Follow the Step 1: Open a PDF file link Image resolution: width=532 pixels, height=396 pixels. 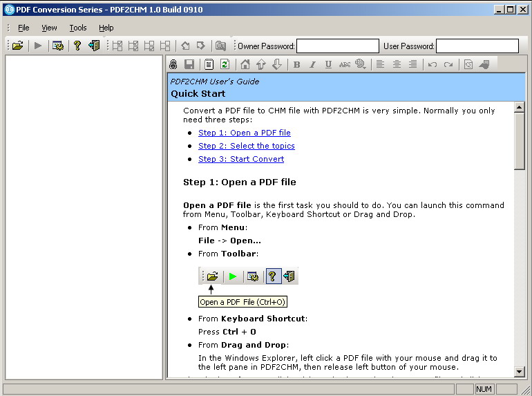245,133
